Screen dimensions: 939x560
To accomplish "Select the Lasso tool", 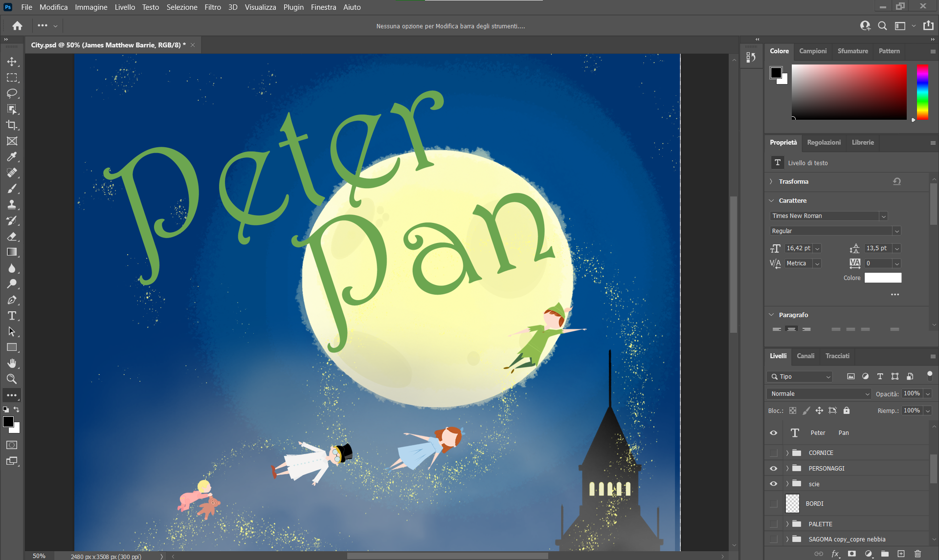I will pos(12,93).
